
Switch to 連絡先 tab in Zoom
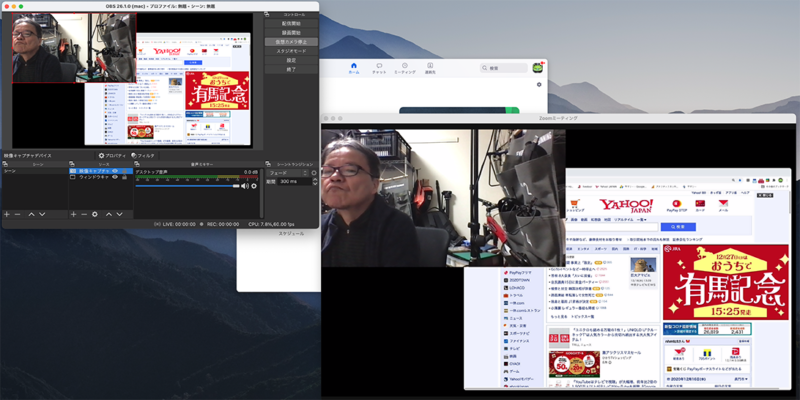click(x=430, y=68)
